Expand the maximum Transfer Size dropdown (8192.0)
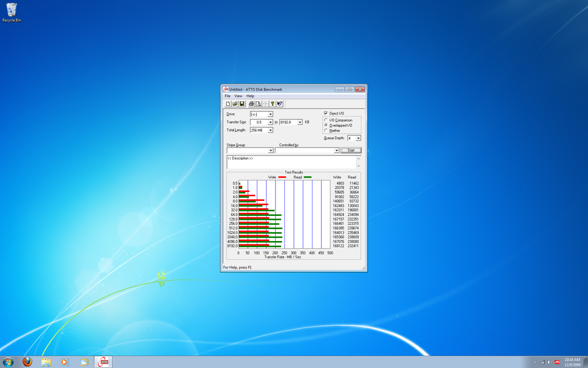588x368 pixels. [300, 122]
